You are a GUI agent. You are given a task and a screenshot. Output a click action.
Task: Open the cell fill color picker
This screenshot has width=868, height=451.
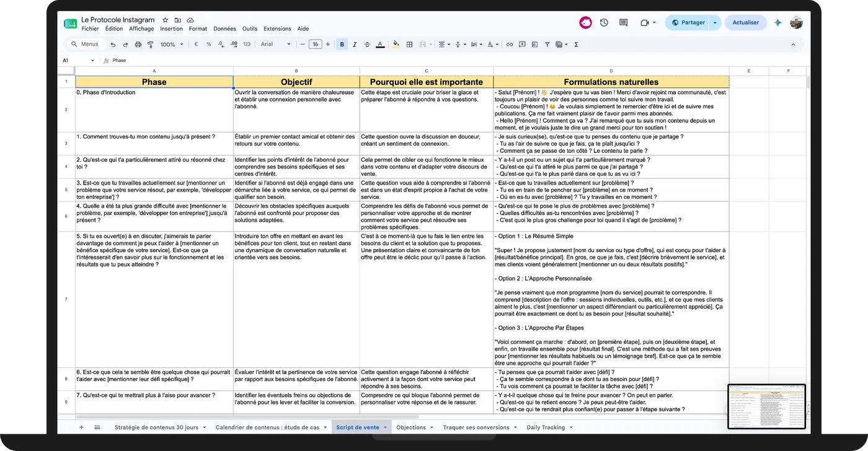[396, 45]
